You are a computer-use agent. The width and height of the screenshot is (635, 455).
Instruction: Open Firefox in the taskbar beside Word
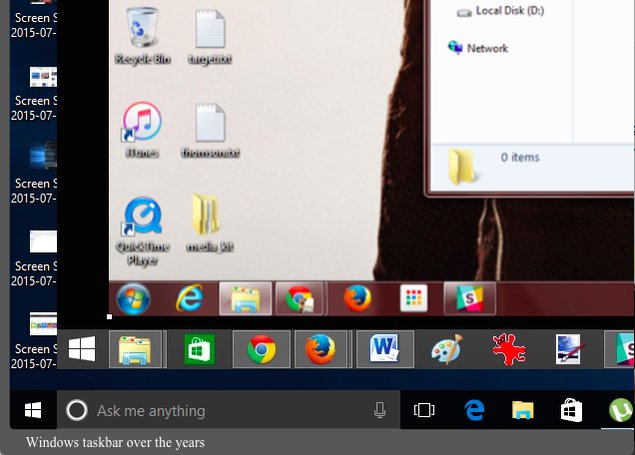coord(321,349)
